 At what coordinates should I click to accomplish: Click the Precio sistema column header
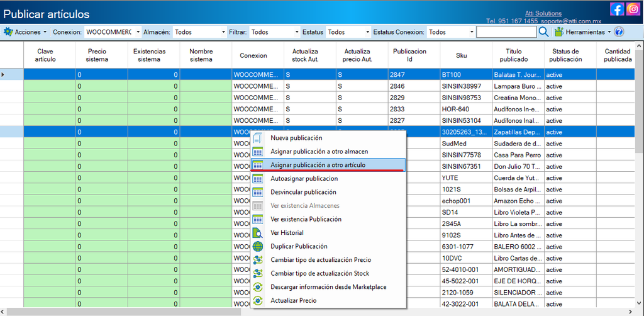click(102, 55)
